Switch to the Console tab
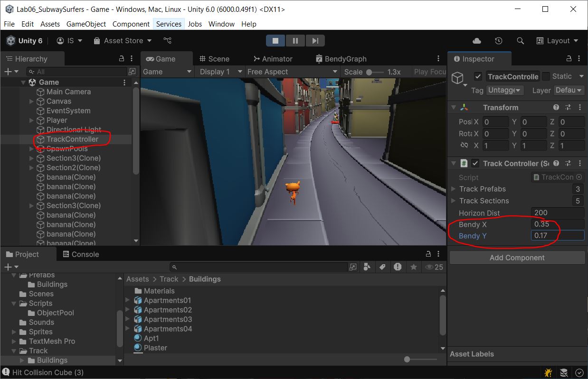This screenshot has width=588, height=379. point(80,254)
